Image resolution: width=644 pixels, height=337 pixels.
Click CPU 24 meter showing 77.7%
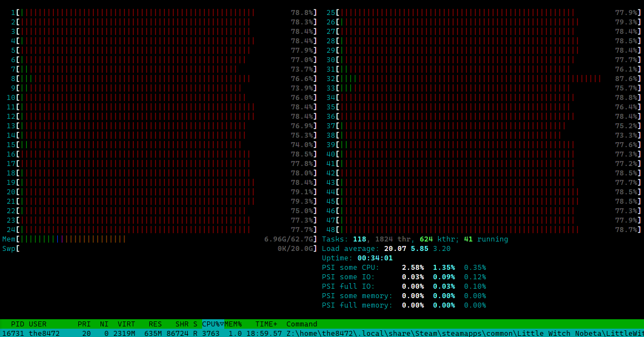click(x=162, y=230)
